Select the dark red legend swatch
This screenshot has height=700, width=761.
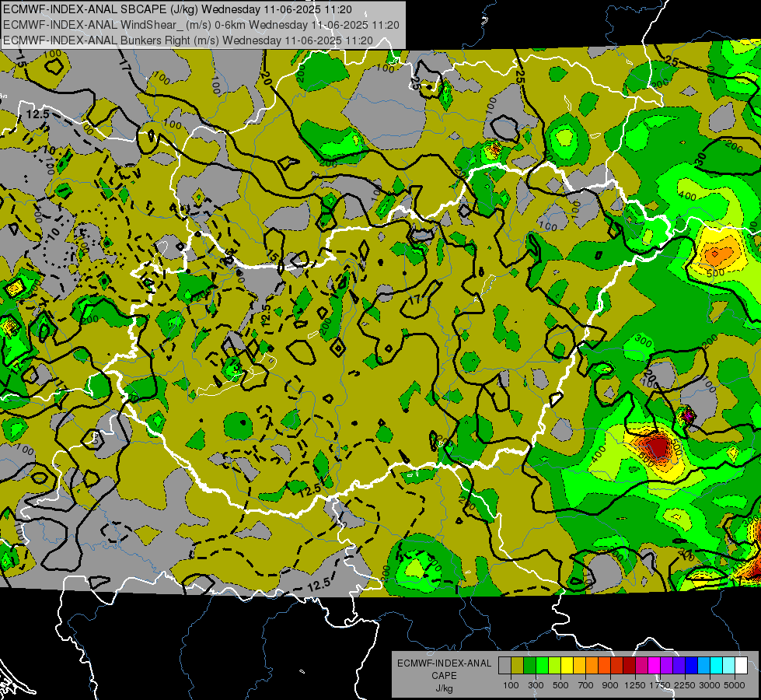[629, 665]
